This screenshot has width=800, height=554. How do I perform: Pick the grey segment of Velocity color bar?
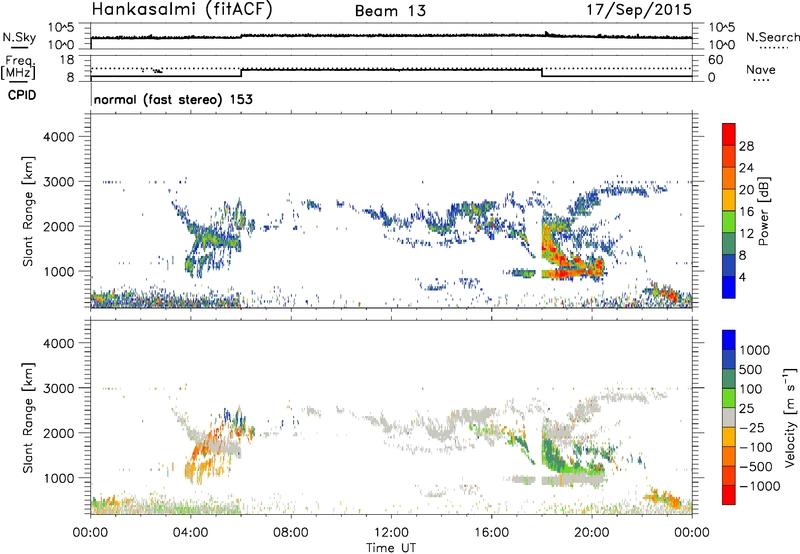coord(729,418)
